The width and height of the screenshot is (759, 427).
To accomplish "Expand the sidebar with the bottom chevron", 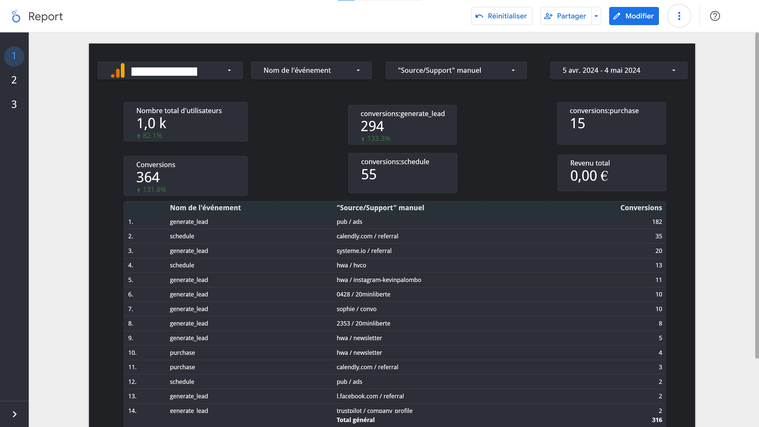I will [14, 414].
